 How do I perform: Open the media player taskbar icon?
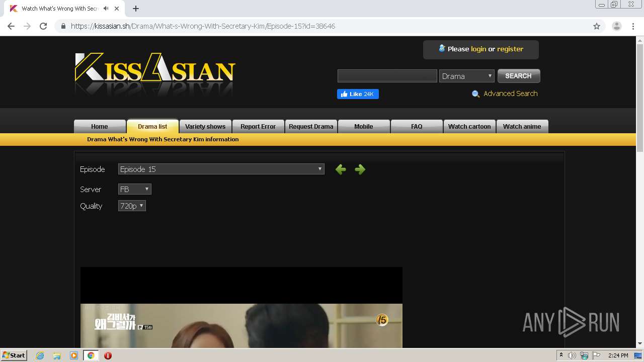pos(74,355)
